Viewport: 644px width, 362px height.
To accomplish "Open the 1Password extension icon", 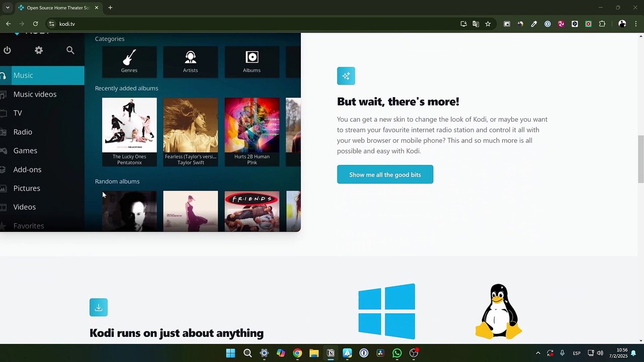I will pos(547,24).
